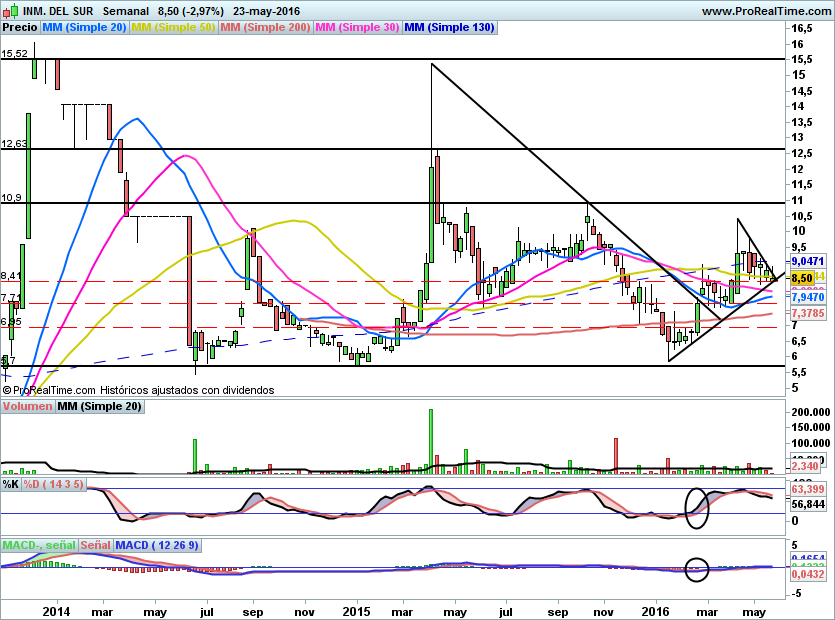Click the yellow 8,50 current price tag
This screenshot has height=620, width=835.
coord(800,278)
